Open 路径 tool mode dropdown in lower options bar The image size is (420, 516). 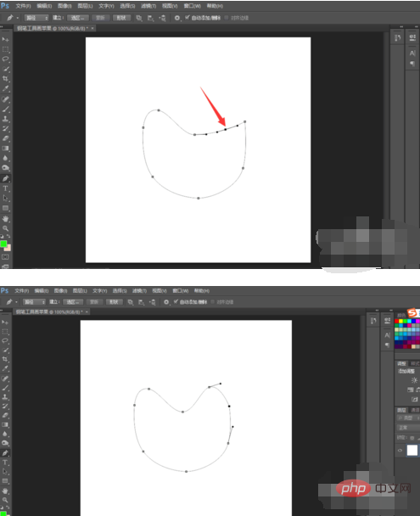pos(34,302)
